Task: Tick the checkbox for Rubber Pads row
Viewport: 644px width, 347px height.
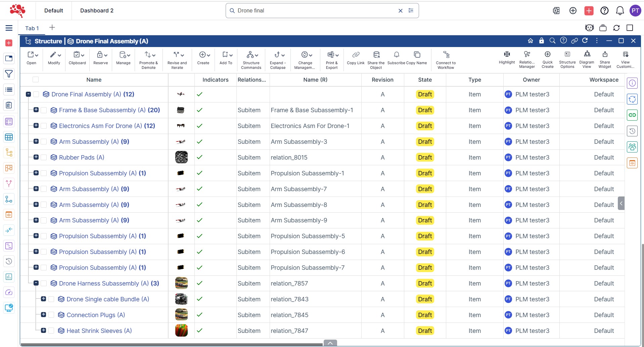Action: pos(44,158)
